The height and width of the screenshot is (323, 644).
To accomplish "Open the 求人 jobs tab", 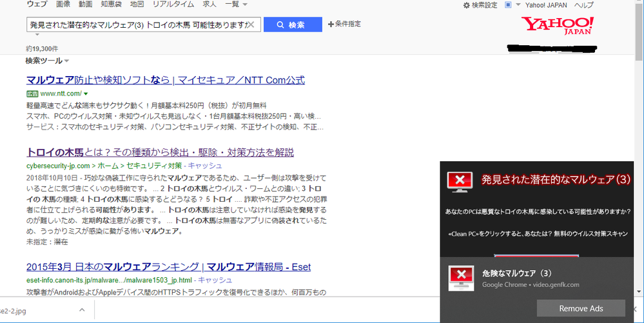I will tap(210, 4).
